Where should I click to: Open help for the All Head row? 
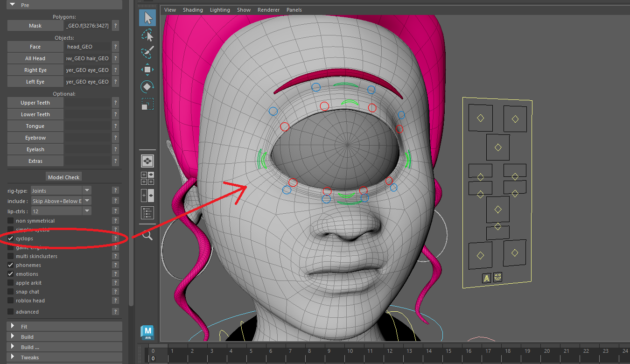click(x=115, y=58)
